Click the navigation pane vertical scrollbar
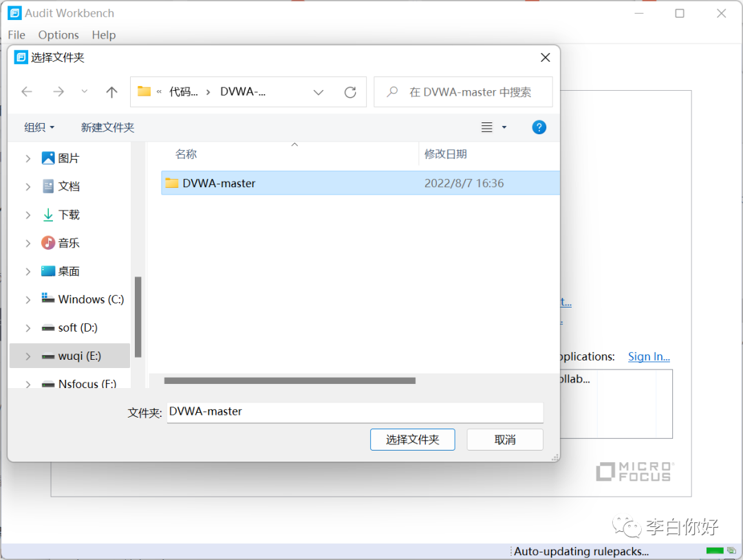This screenshot has width=743, height=560. click(x=138, y=316)
